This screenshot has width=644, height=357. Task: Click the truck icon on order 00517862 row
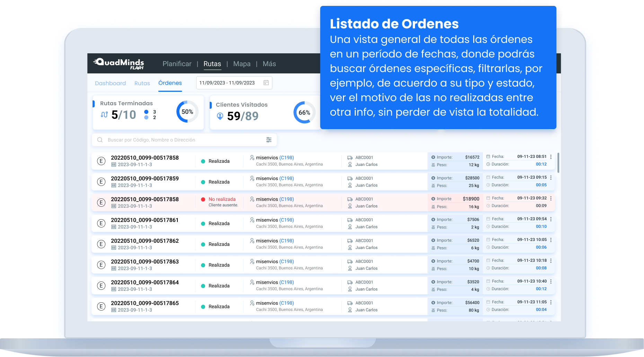point(350,241)
